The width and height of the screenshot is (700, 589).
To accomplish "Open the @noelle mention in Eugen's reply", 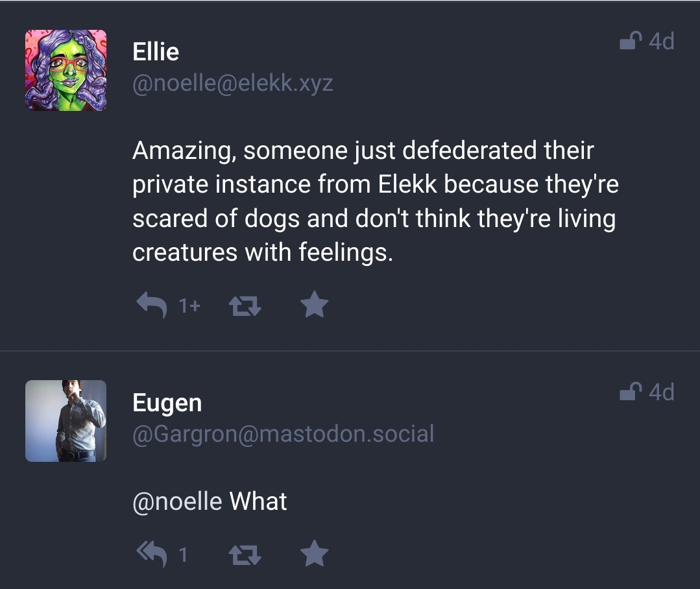I will (x=177, y=501).
